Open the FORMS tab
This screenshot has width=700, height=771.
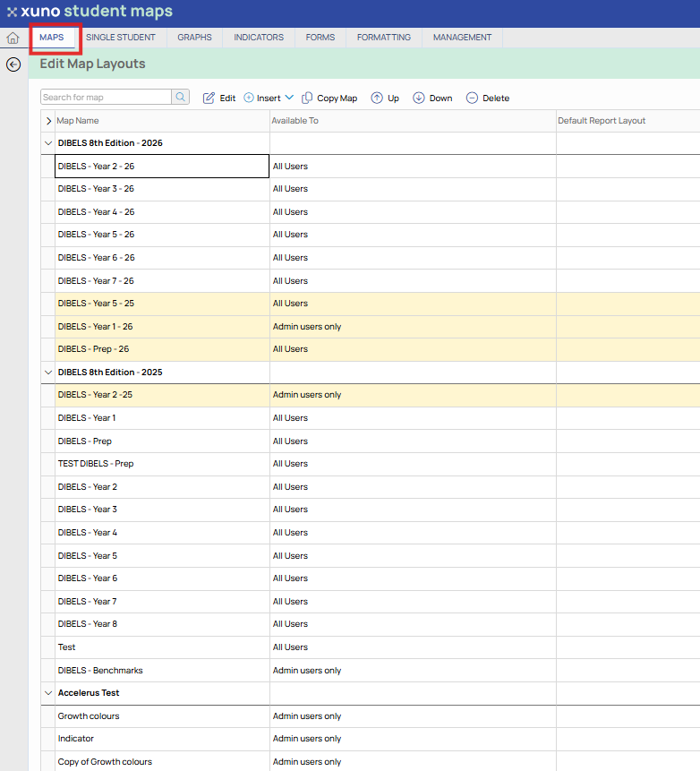(320, 38)
